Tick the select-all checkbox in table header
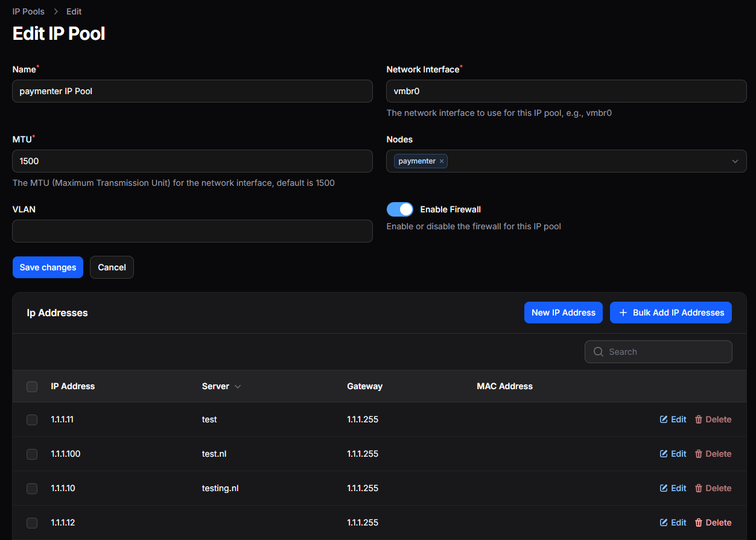Viewport: 756px width, 540px height. coord(32,387)
